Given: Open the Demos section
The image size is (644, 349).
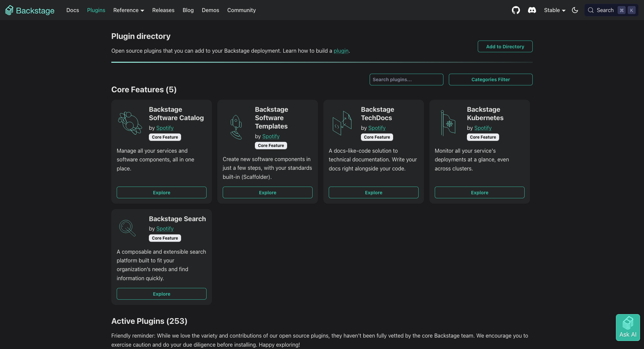Looking at the screenshot, I should (210, 10).
